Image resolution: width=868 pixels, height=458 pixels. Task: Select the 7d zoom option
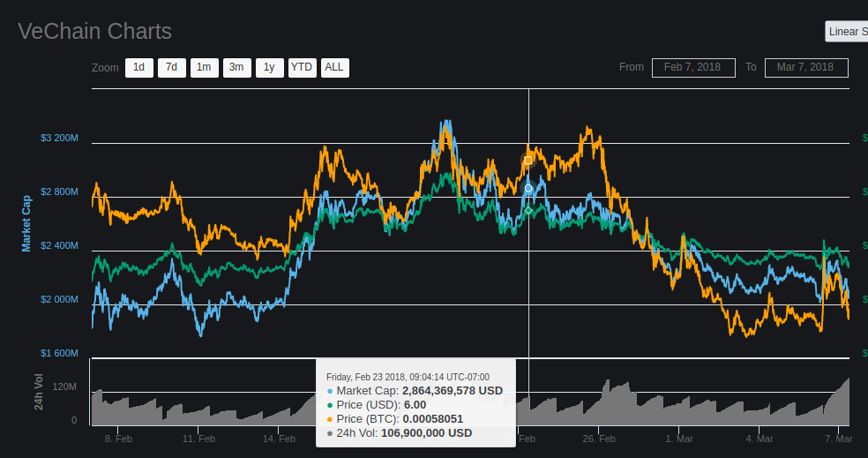(172, 68)
